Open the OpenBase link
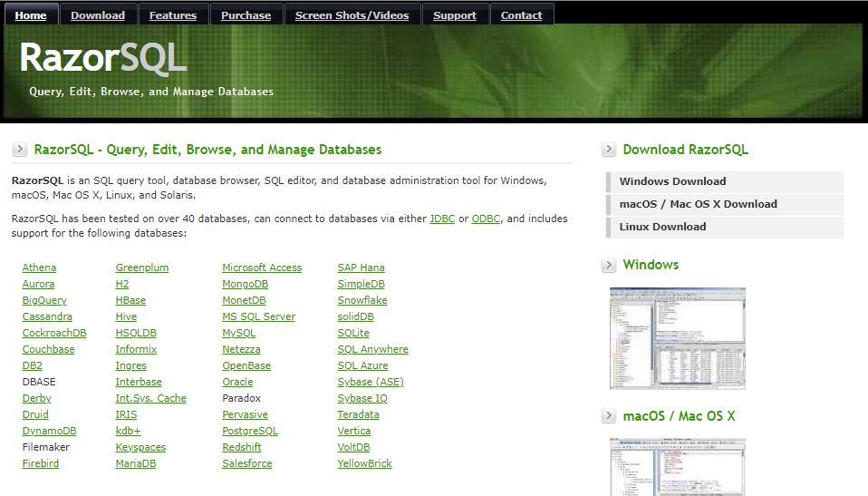This screenshot has width=868, height=496. pyautogui.click(x=246, y=365)
